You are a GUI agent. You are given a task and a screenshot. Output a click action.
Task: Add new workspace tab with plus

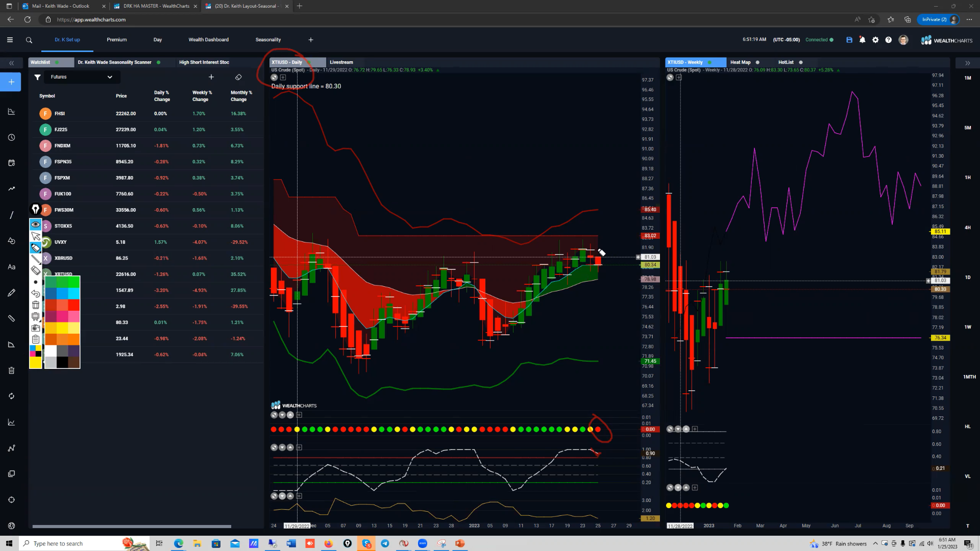311,40
